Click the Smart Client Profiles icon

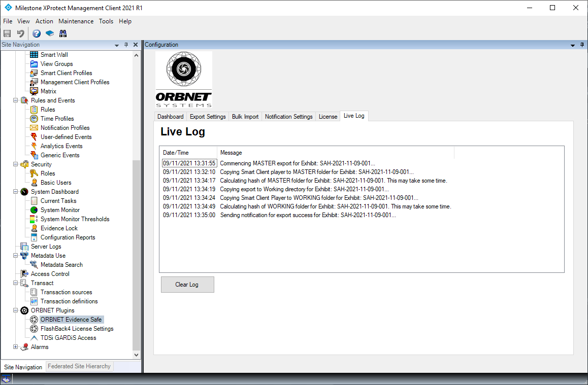tap(34, 73)
